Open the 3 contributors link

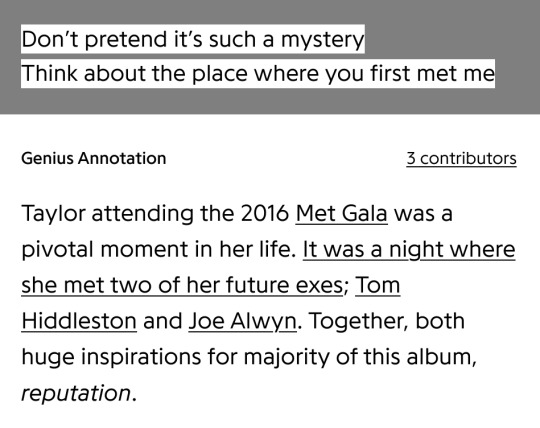[x=461, y=158]
